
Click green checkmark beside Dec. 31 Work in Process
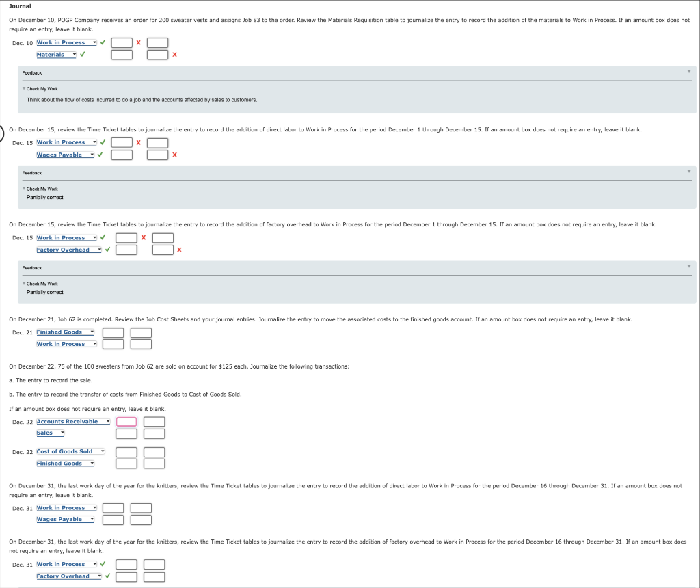(102, 564)
